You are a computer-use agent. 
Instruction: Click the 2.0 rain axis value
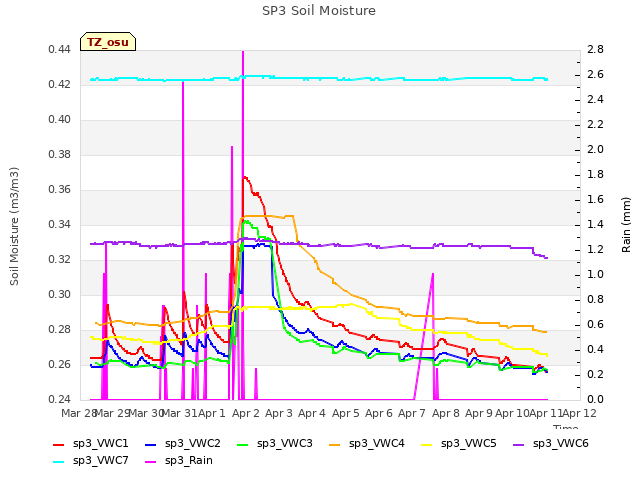[x=595, y=149]
